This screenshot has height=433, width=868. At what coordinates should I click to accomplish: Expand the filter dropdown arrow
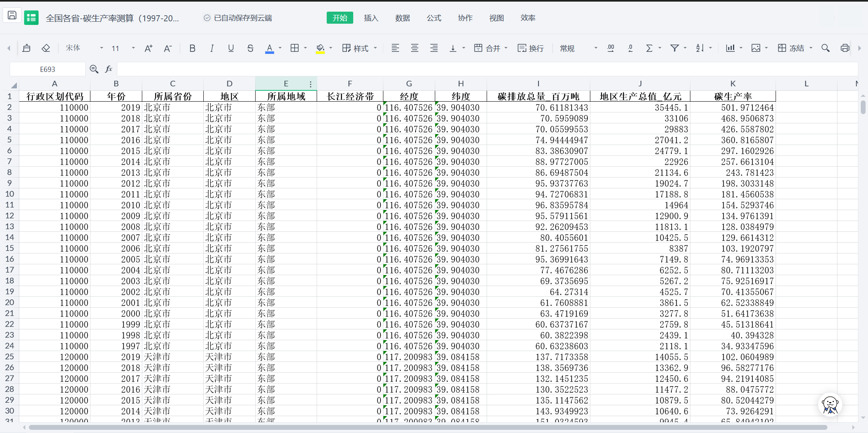[x=685, y=48]
